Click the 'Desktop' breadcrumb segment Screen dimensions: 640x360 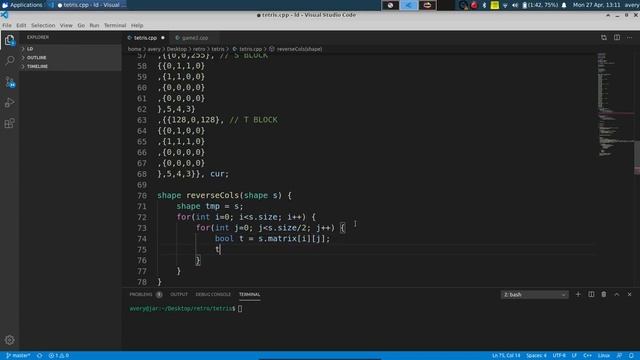point(176,49)
